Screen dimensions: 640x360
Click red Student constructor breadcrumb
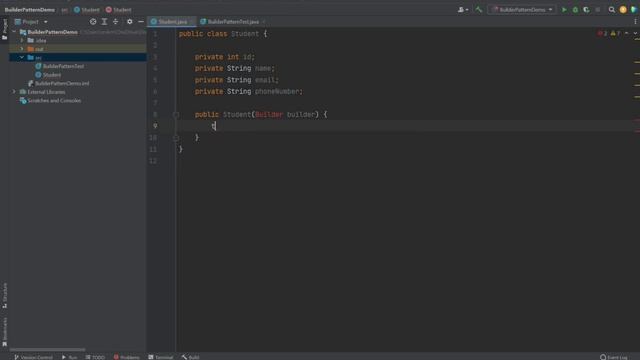tap(118, 9)
